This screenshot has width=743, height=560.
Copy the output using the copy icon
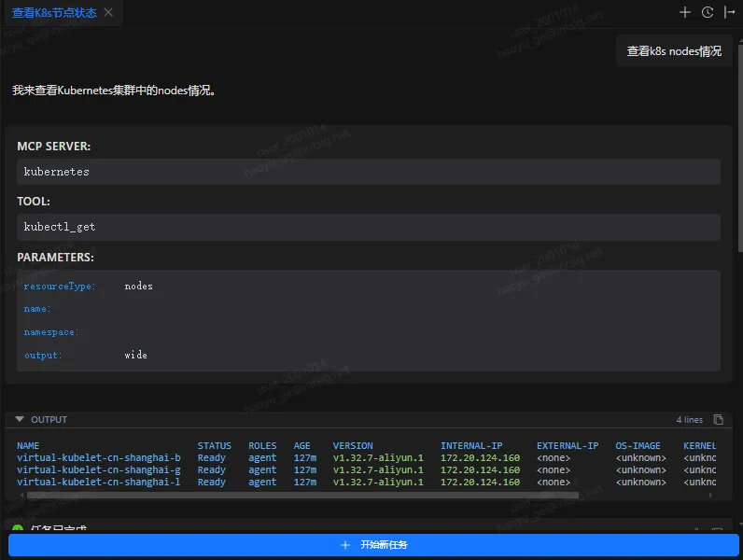point(719,420)
